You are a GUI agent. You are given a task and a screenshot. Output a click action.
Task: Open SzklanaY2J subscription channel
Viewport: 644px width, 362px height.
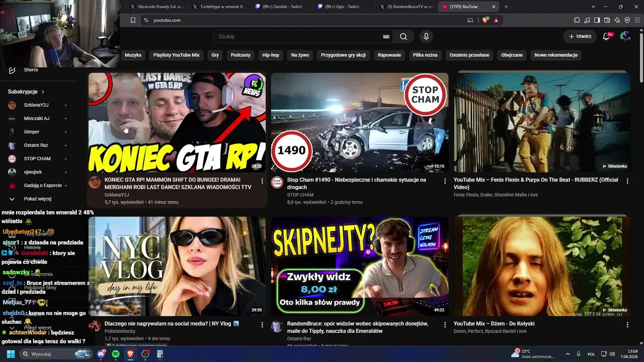tap(35, 105)
